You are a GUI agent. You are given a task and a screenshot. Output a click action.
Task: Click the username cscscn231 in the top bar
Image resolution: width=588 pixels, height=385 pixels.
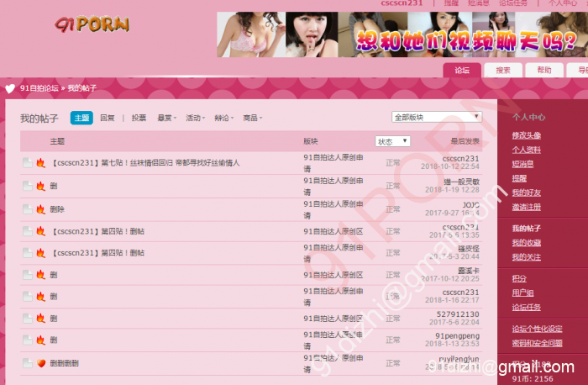coord(401,3)
